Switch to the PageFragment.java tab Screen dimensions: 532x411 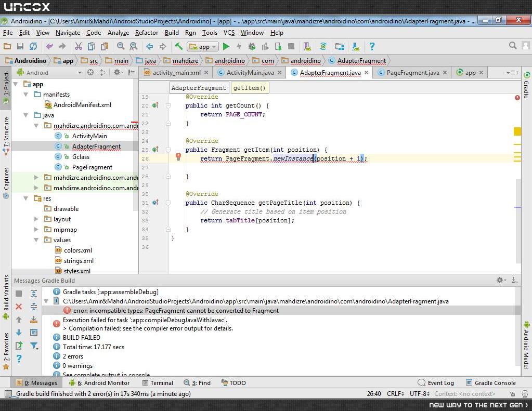pyautogui.click(x=412, y=73)
